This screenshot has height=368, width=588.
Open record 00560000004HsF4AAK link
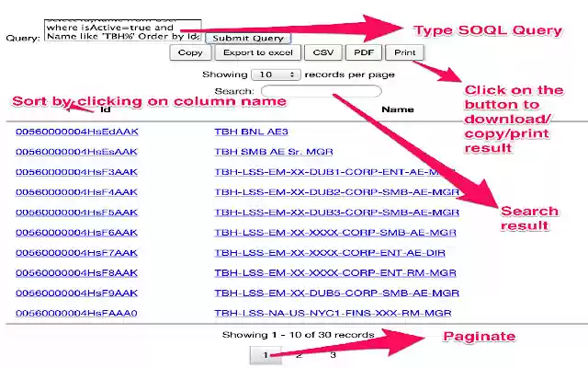[x=76, y=192]
